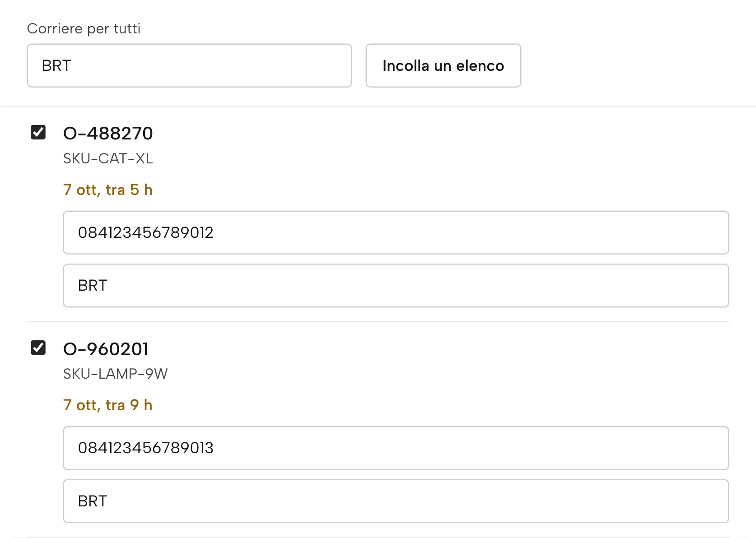Click the BRT courier field under O-960201
756x538 pixels.
[x=396, y=501]
